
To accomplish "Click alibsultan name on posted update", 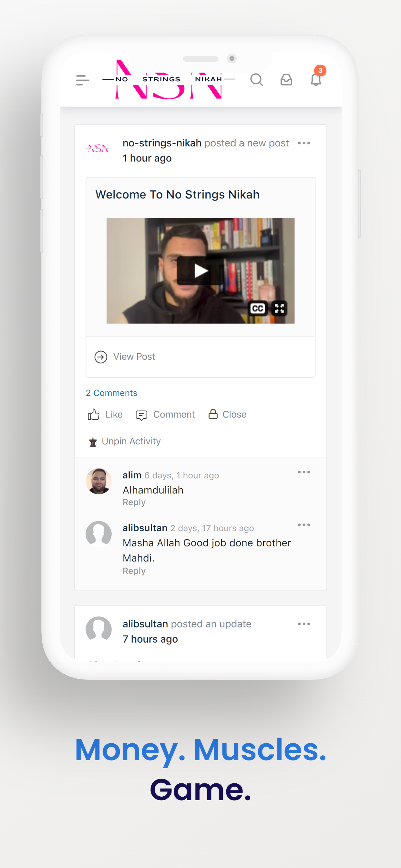I will 145,624.
